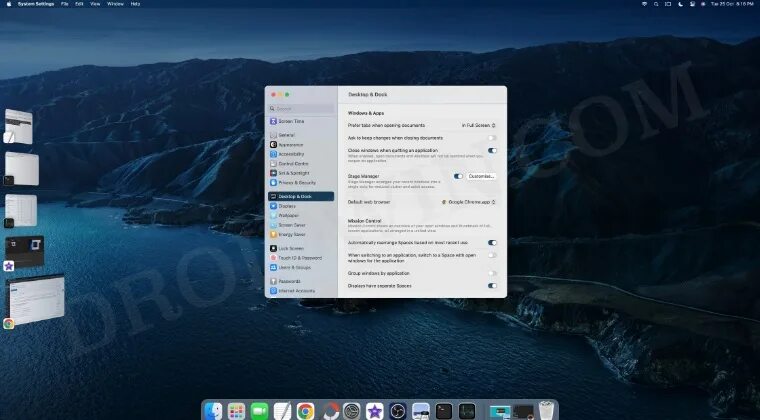Open the View menu
This screenshot has height=420, width=760.
click(x=95, y=4)
